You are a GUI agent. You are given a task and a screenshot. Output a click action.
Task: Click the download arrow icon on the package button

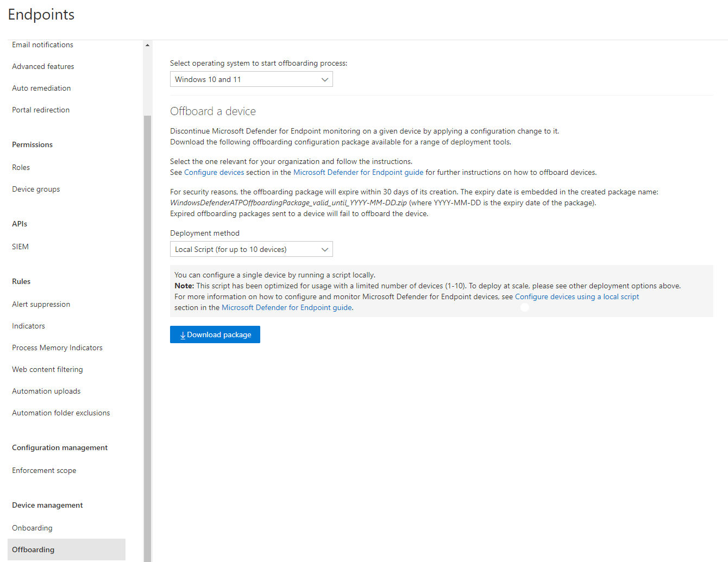[x=183, y=334]
